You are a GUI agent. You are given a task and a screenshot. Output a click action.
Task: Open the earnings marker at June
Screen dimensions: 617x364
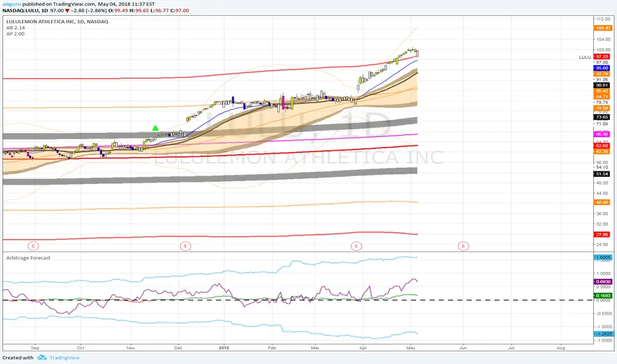pyautogui.click(x=463, y=246)
